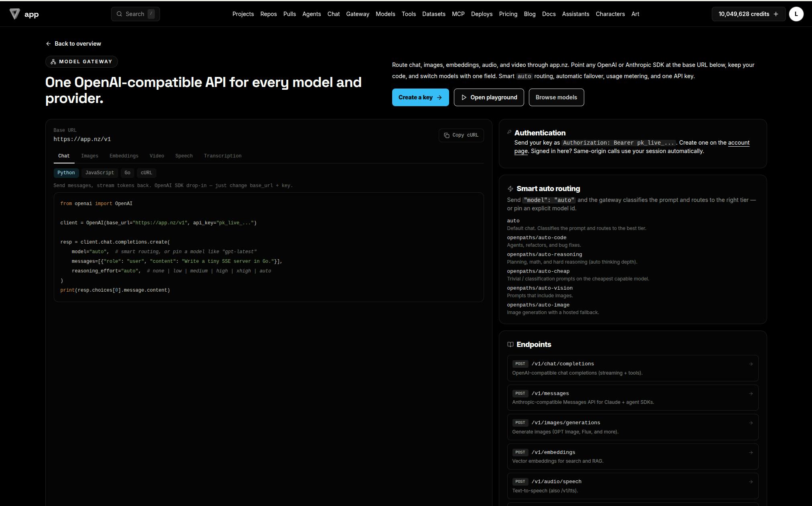Image resolution: width=812 pixels, height=506 pixels.
Task: Click the Browse models button
Action: [556, 97]
